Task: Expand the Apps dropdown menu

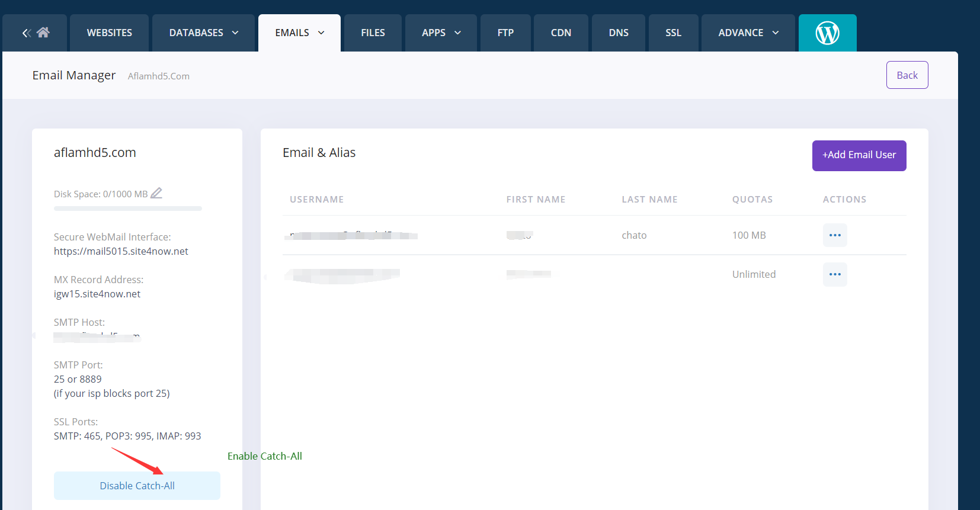Action: coord(457,33)
